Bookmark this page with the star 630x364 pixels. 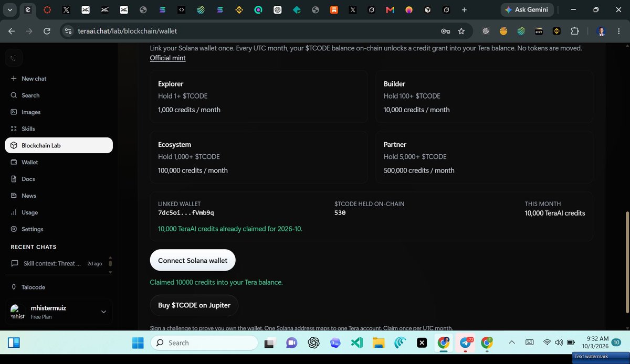(x=461, y=31)
